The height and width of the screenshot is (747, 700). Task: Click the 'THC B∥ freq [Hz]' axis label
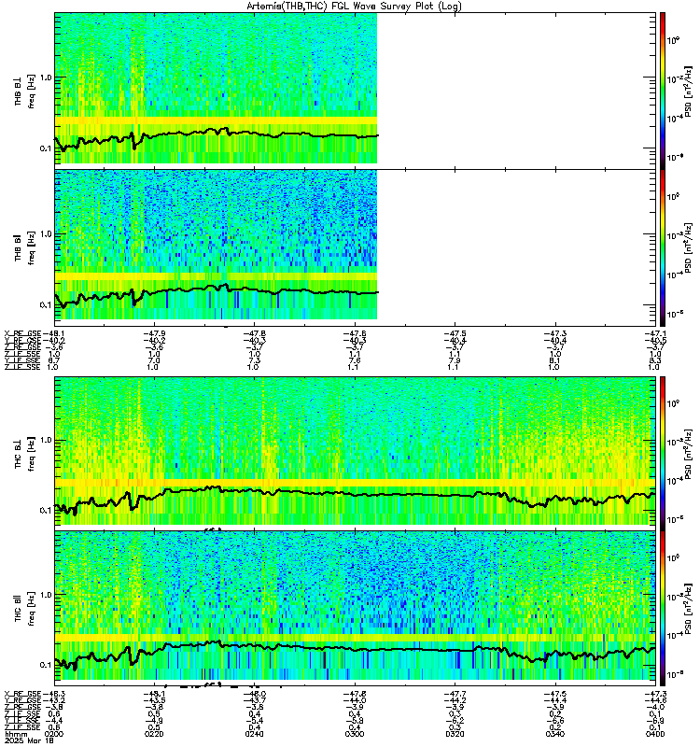point(25,608)
